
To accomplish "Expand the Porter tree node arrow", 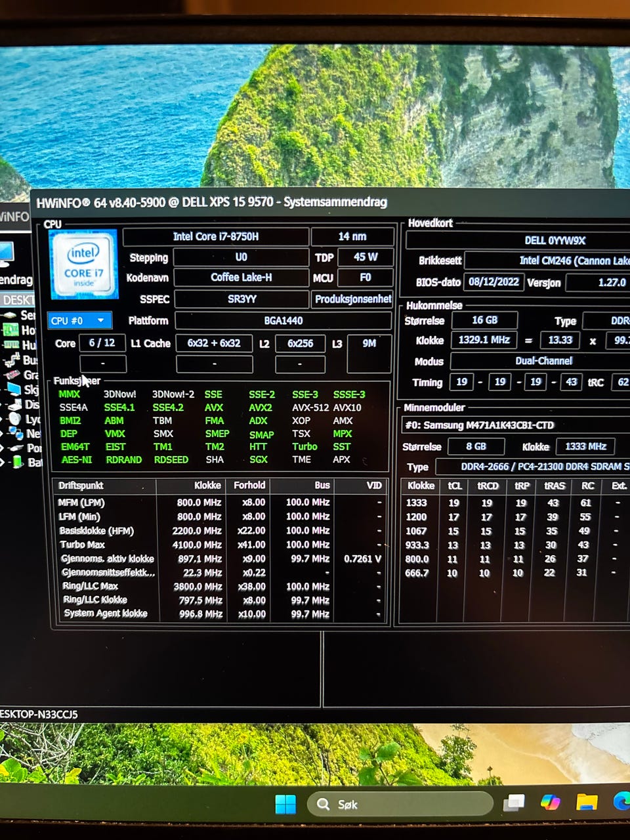I will click(x=3, y=448).
